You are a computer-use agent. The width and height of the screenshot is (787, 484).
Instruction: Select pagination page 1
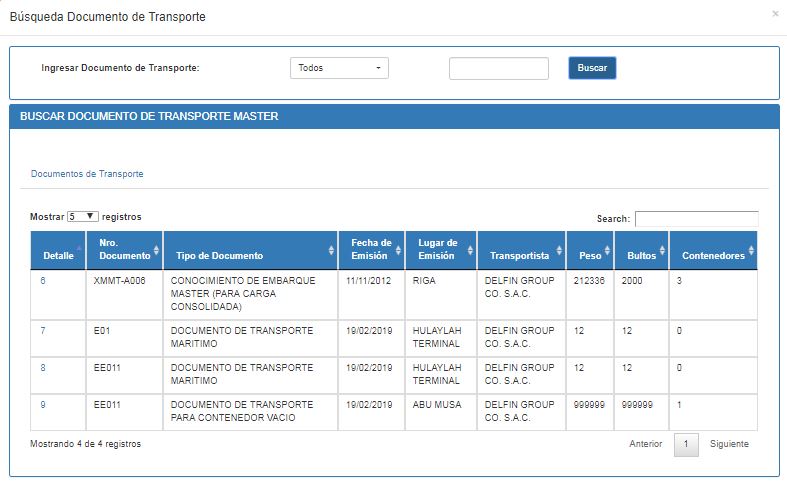click(686, 444)
